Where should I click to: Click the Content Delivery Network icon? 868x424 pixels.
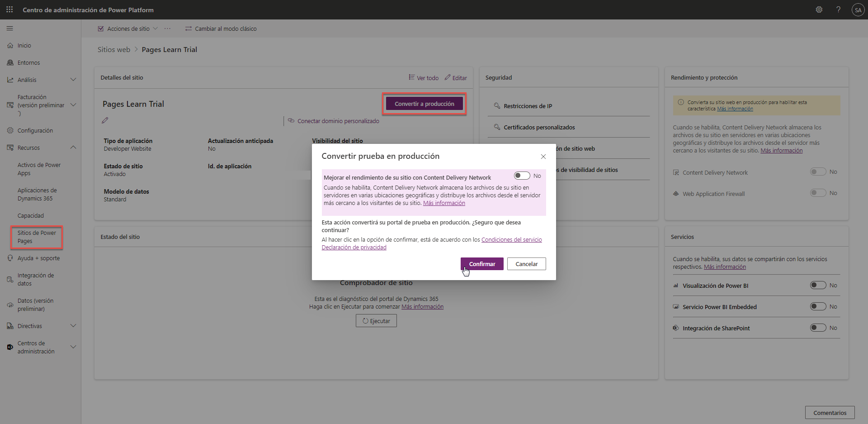point(676,173)
